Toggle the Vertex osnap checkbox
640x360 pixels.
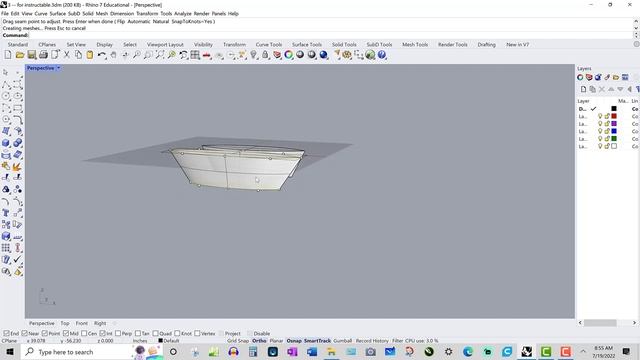point(197,333)
